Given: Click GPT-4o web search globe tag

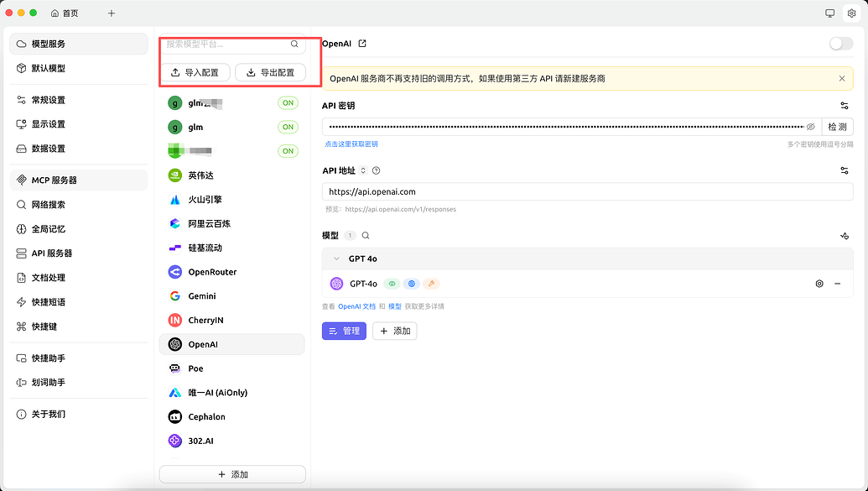Looking at the screenshot, I should (x=411, y=284).
